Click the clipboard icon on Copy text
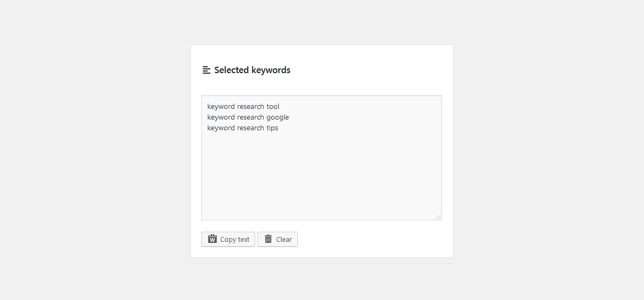This screenshot has width=644, height=300. 213,239
